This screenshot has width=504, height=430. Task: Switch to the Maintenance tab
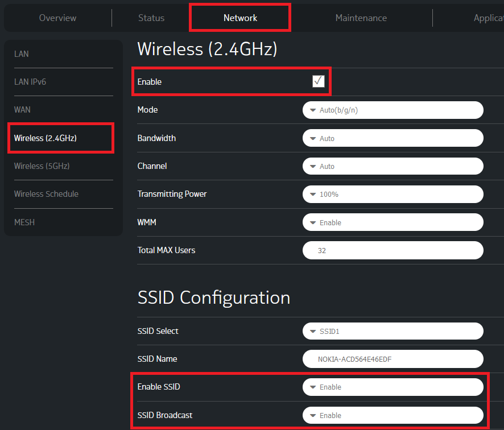click(x=361, y=18)
